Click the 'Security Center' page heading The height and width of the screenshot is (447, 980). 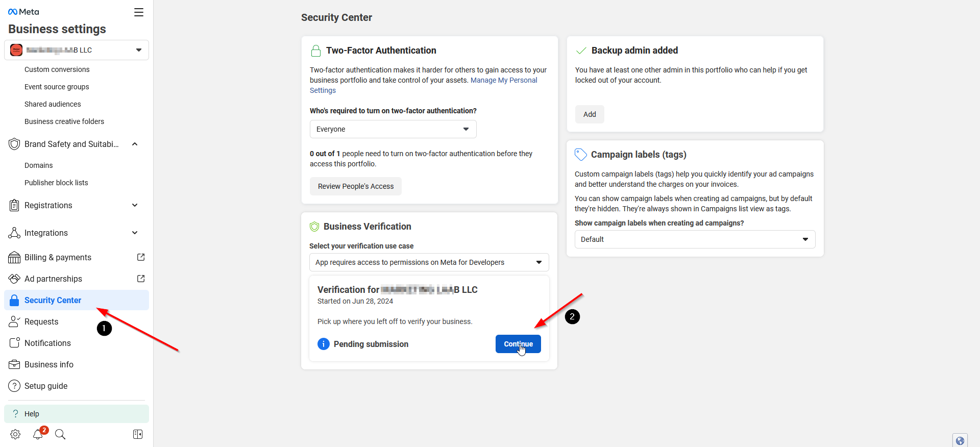(336, 17)
